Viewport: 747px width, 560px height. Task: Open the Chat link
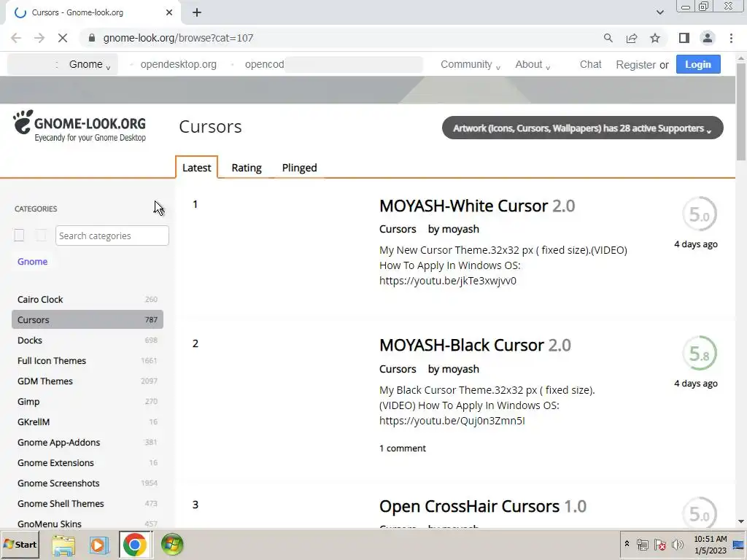(590, 64)
